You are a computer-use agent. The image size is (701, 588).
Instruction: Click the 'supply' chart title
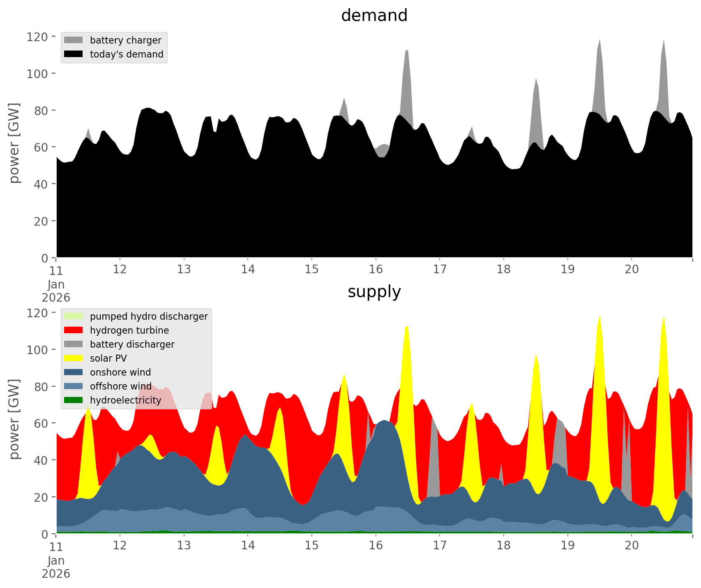pos(374,292)
